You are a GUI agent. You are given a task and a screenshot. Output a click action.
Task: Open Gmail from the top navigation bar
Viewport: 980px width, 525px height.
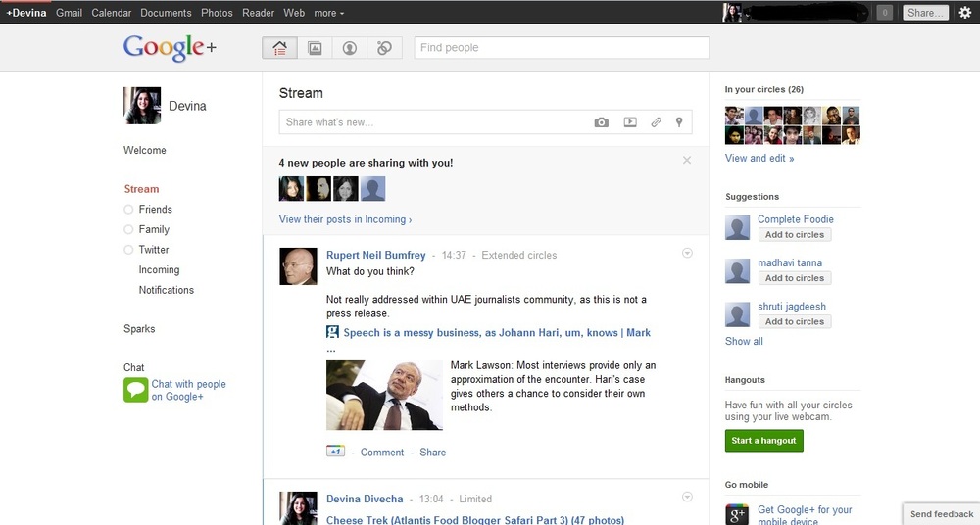[69, 13]
